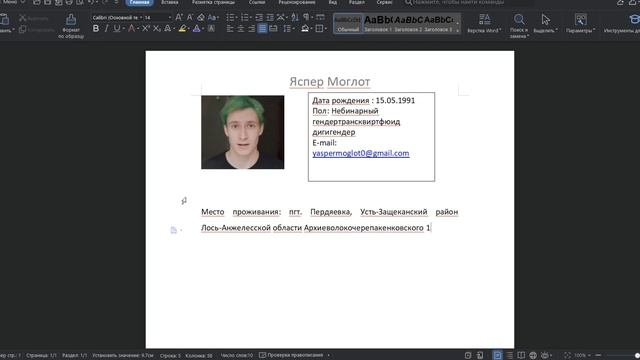
Task: Decrease font size with the shrink icon
Action: pos(190,18)
